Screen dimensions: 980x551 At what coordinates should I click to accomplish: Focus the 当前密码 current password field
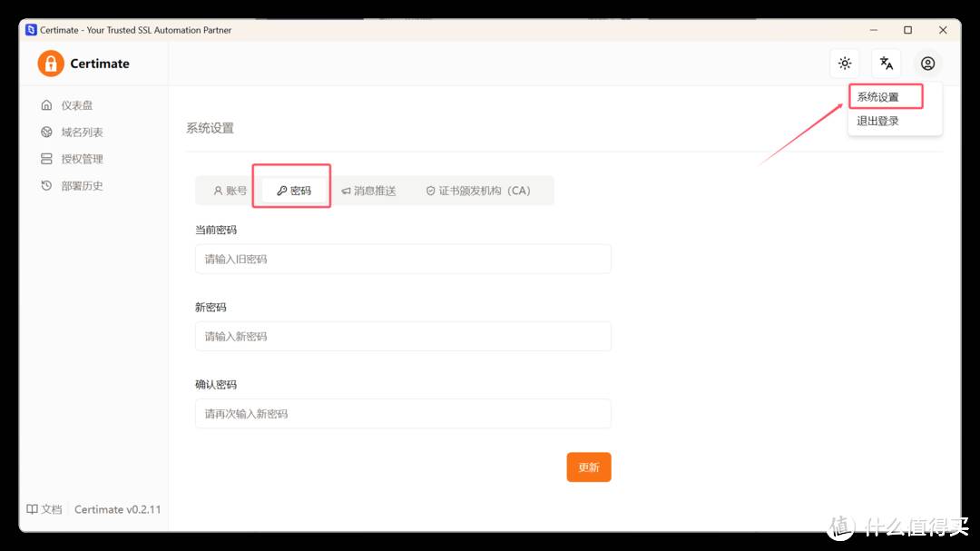coord(403,259)
